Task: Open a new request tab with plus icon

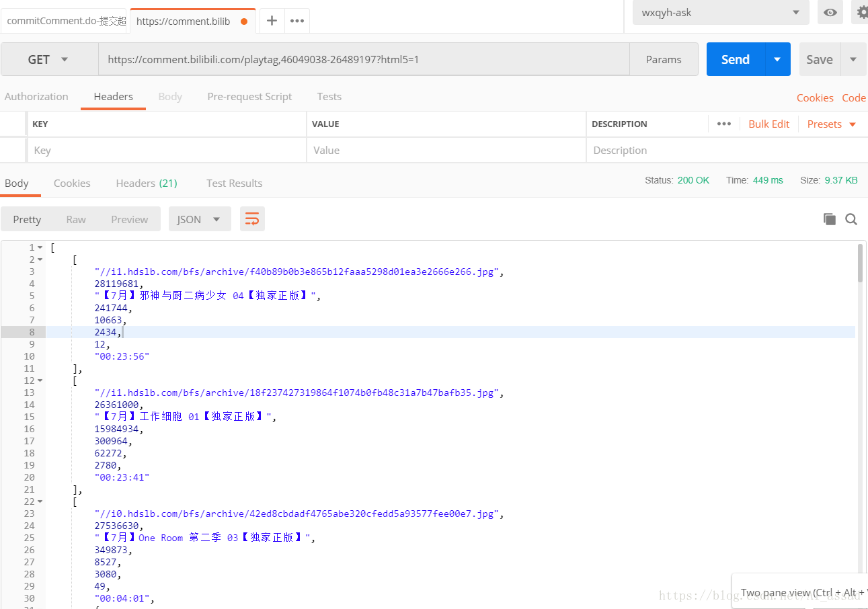Action: 272,21
